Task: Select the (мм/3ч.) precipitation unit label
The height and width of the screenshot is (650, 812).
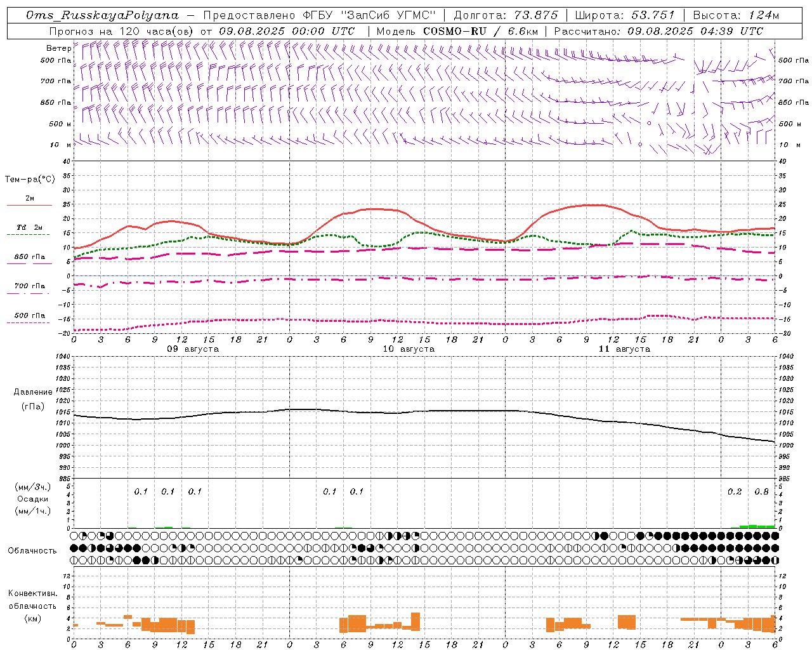Action: click(32, 487)
